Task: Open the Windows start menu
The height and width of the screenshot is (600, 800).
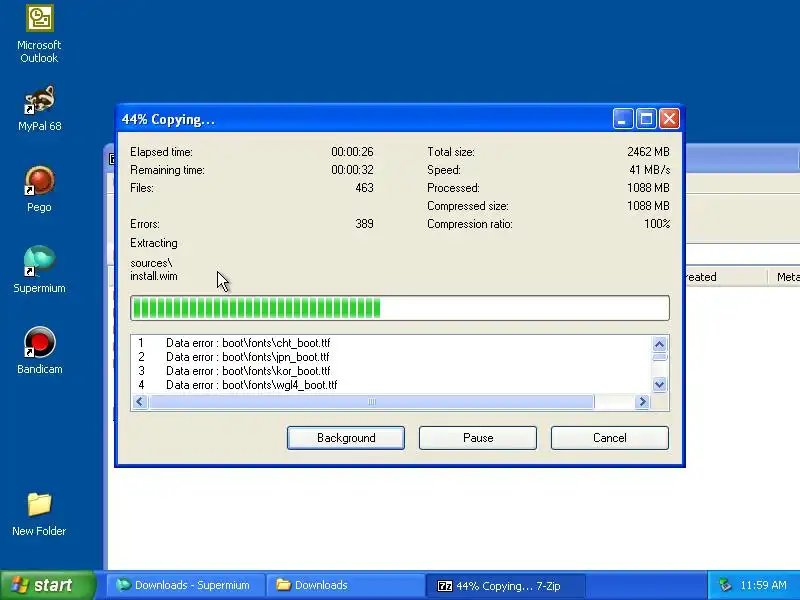Action: [47, 585]
